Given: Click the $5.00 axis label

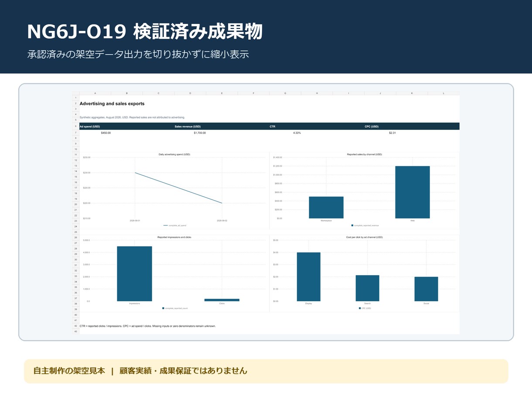Looking at the screenshot, I should point(276,240).
